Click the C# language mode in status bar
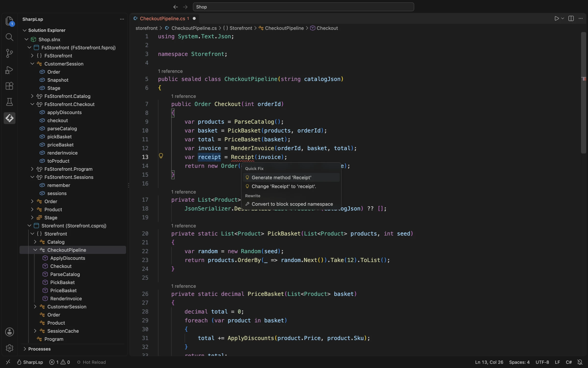This screenshot has height=368, width=588. 569,362
